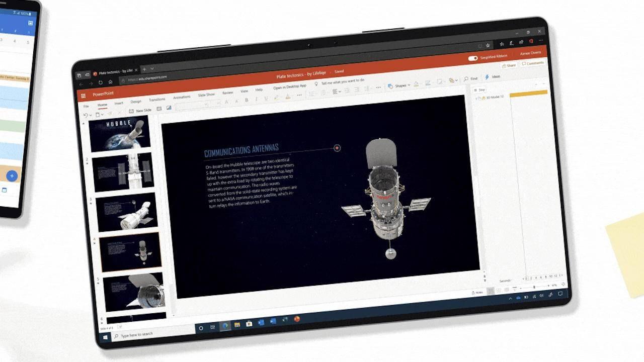Open Ideas with the lightning icon
The width and height of the screenshot is (644, 362).
(x=487, y=76)
